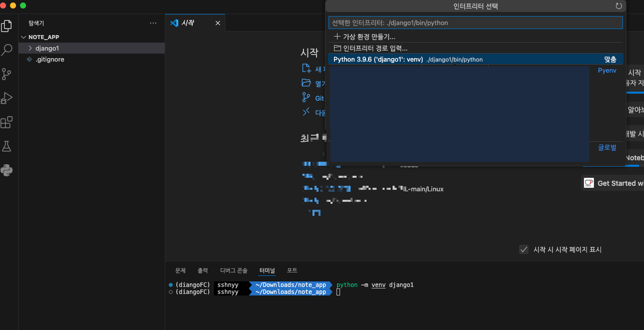Click the 글로벌 group label
Screen dimensions: 644x330
[607, 148]
